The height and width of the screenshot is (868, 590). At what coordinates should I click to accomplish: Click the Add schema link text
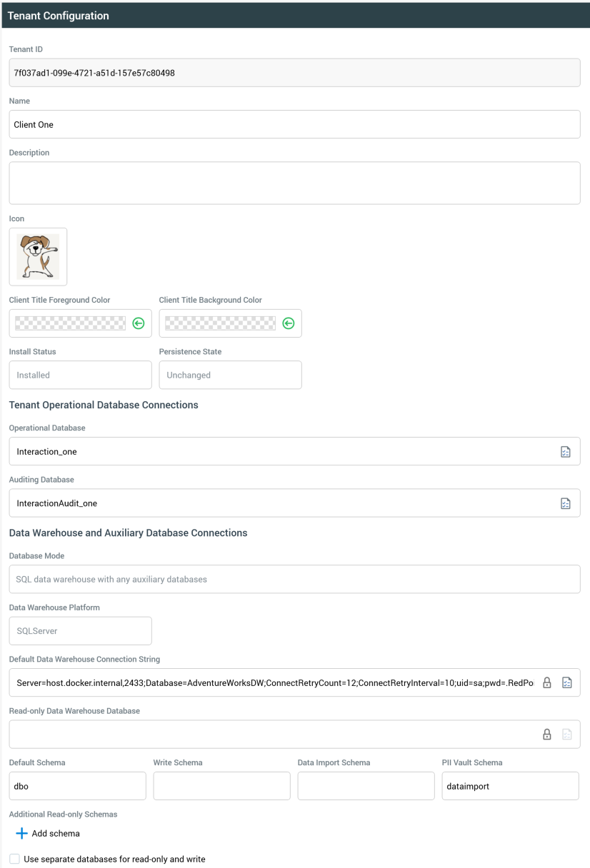pos(56,833)
